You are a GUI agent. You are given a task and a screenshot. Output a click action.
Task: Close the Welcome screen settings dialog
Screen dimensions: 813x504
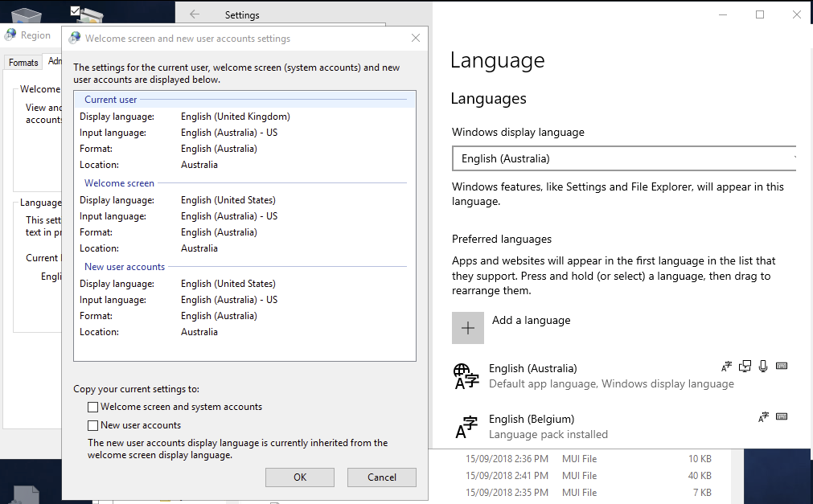[x=415, y=38]
